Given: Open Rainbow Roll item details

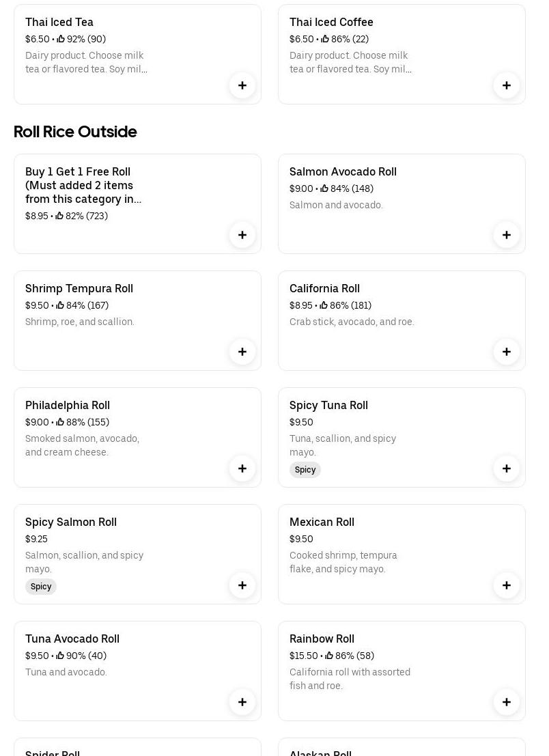Looking at the screenshot, I should (x=322, y=639).
